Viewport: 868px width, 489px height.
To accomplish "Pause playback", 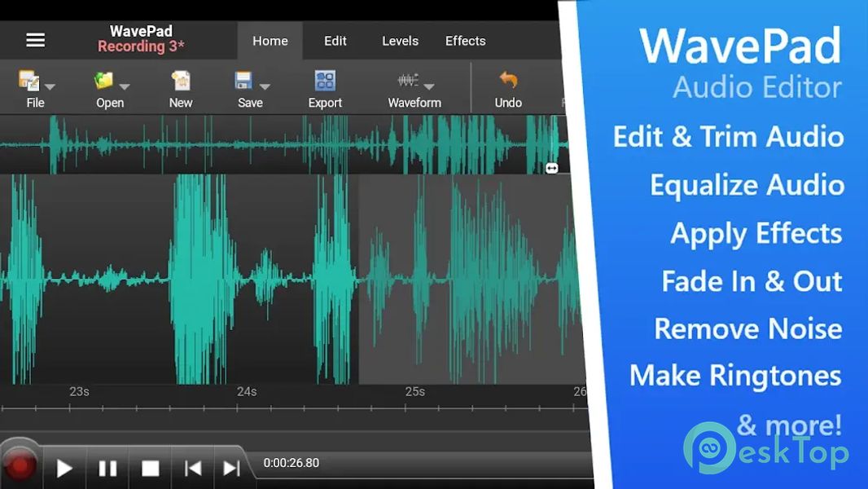I will pyautogui.click(x=107, y=469).
